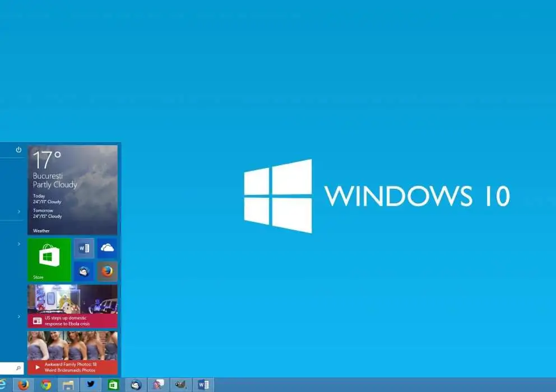Open Pidgin messenger on the taskbar
Image resolution: width=556 pixels, height=392 pixels.
(159, 385)
